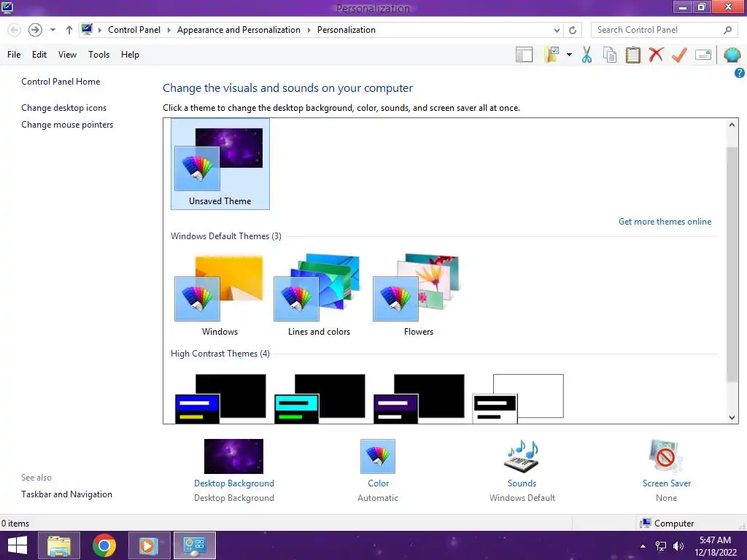
Task: Open Change desktop icons link
Action: tap(64, 108)
